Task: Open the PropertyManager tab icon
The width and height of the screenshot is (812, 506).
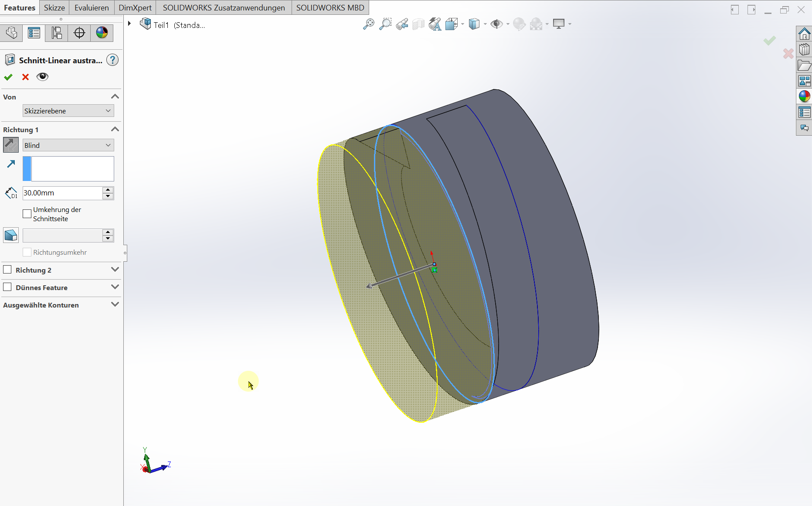Action: tap(34, 33)
